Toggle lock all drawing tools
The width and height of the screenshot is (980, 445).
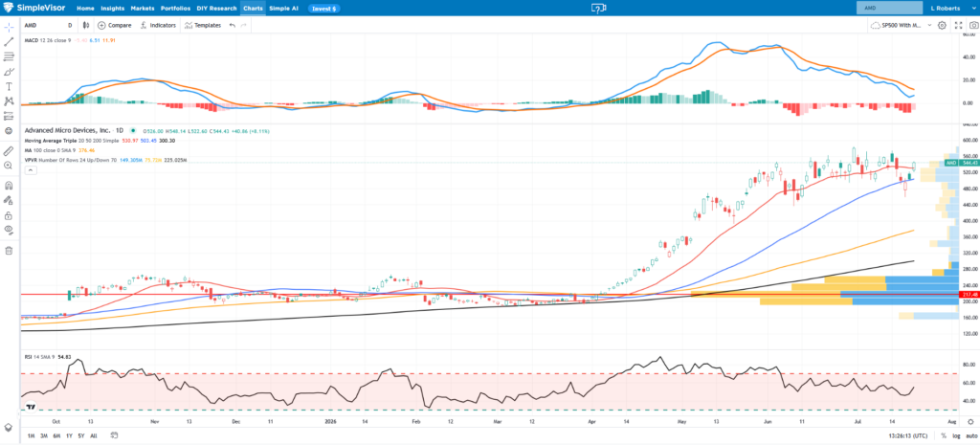click(9, 215)
